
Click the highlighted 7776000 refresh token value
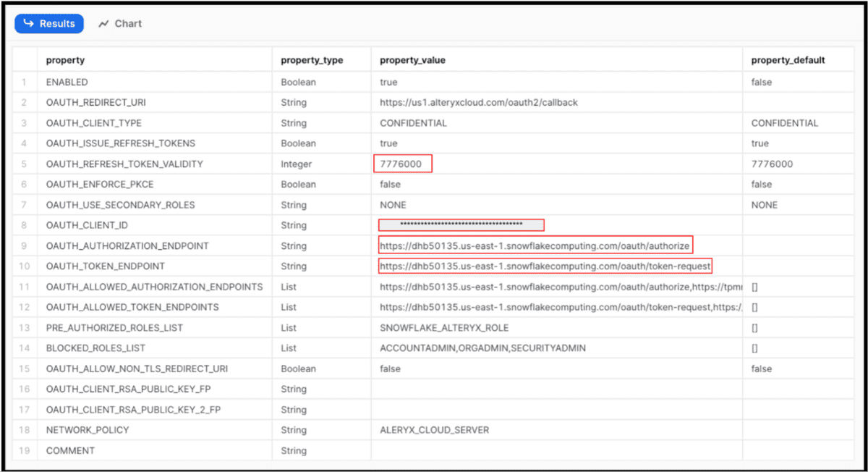[402, 164]
